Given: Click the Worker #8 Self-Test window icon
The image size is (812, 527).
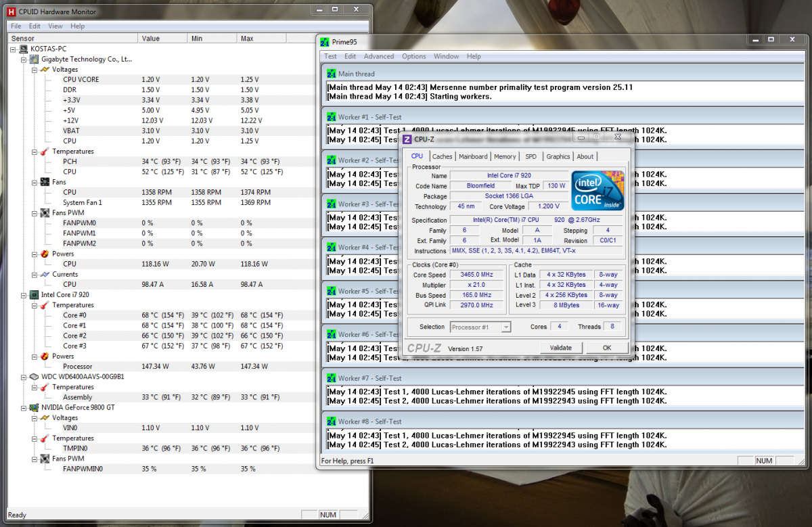Looking at the screenshot, I should pos(332,421).
